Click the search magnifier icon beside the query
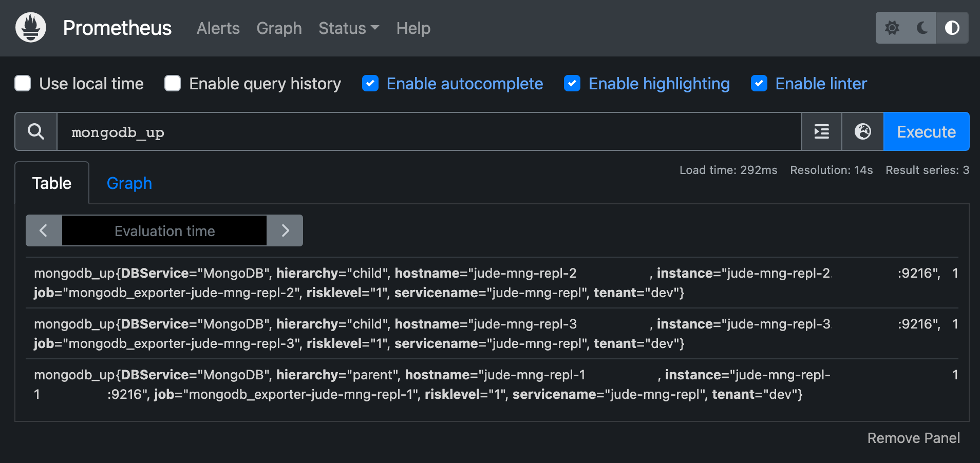 [x=36, y=131]
